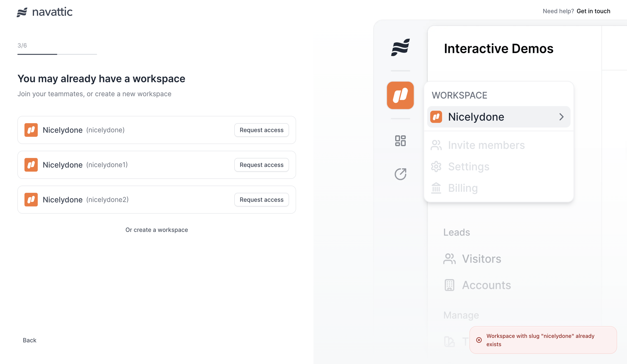Click the Nicelydone logo in the nicelydone1 row
The height and width of the screenshot is (364, 627).
[31, 165]
